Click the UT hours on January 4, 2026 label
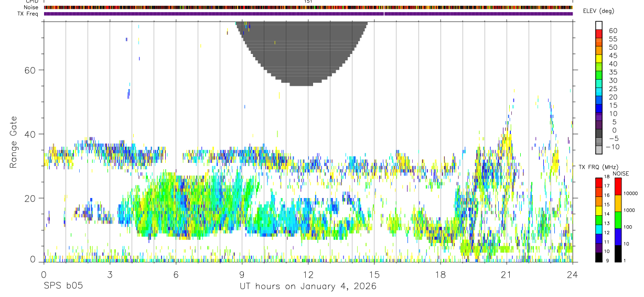644x297 pixels. coord(308,287)
